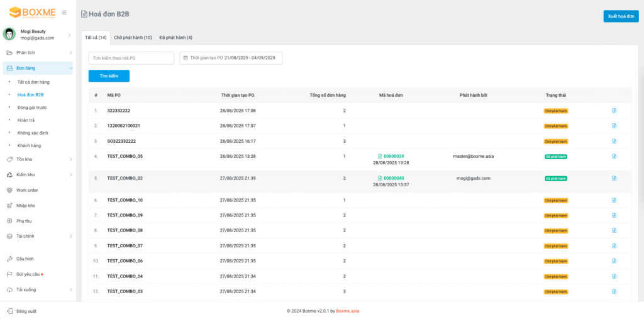Click the hamburger menu icon beside Boxme logo
This screenshot has height=319, width=644.
[x=64, y=13]
